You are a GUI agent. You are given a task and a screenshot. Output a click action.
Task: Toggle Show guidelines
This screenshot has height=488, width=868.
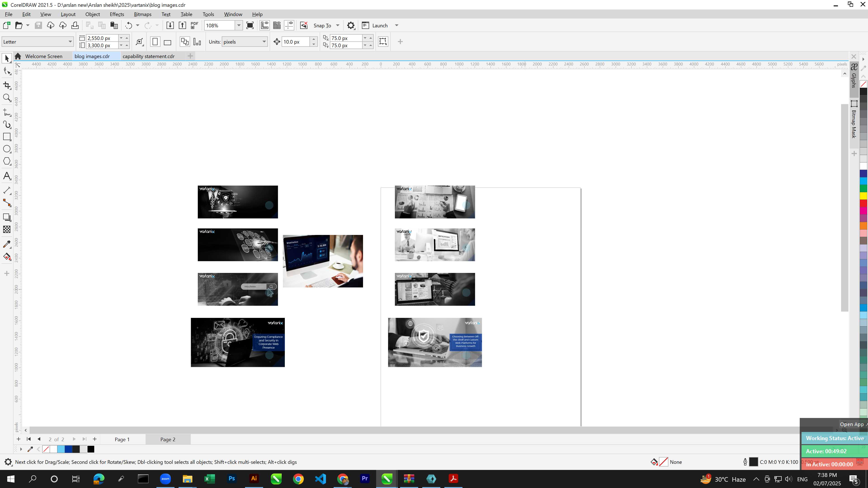pos(289,25)
